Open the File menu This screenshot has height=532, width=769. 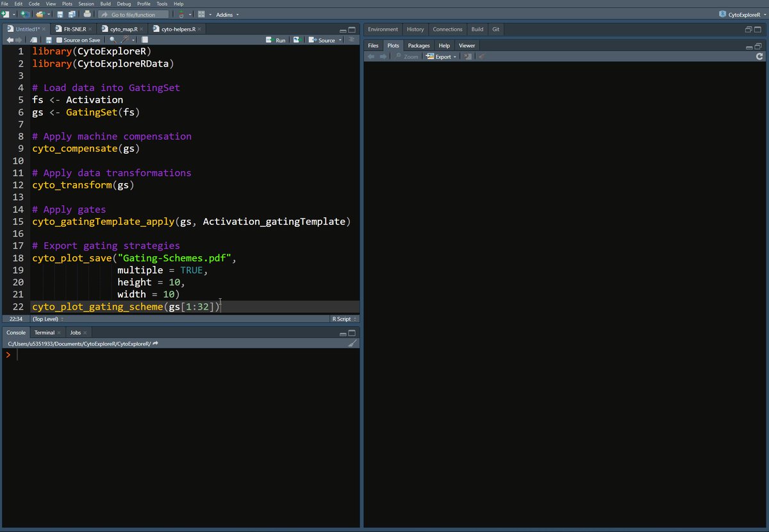pyautogui.click(x=4, y=4)
